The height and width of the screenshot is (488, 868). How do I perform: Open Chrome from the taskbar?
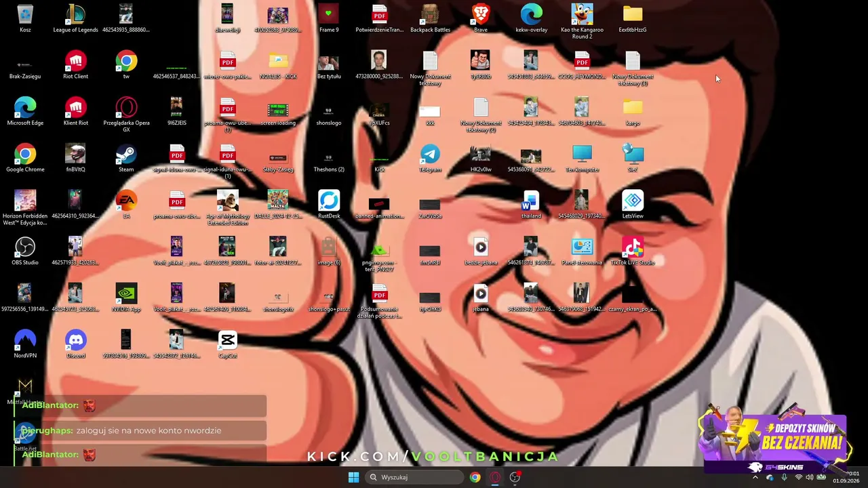(475, 477)
